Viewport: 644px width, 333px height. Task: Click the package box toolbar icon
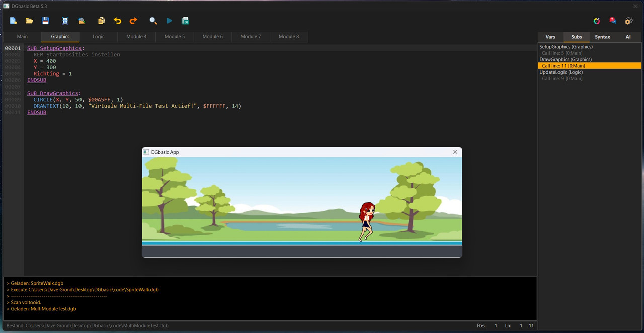click(x=82, y=21)
